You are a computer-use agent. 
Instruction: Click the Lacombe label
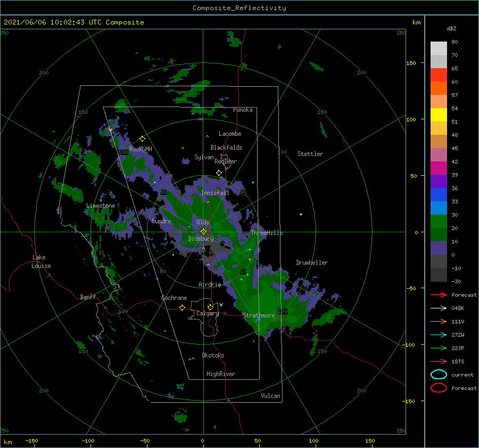(230, 134)
